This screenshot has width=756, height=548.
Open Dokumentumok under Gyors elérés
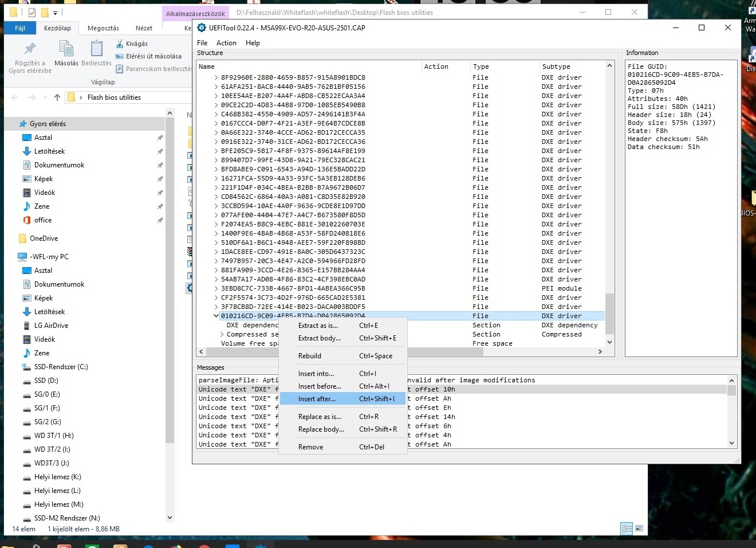tap(59, 165)
